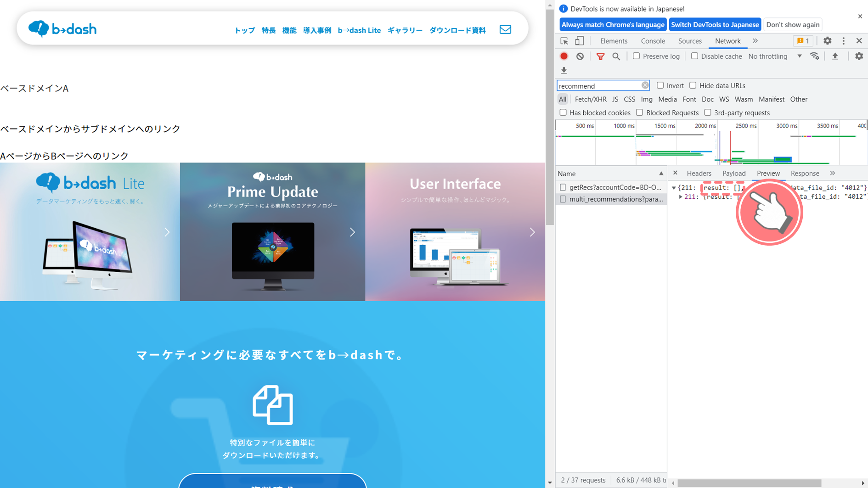This screenshot has height=488, width=868.
Task: Click the next arrow on User Interface banner
Action: coord(532,232)
